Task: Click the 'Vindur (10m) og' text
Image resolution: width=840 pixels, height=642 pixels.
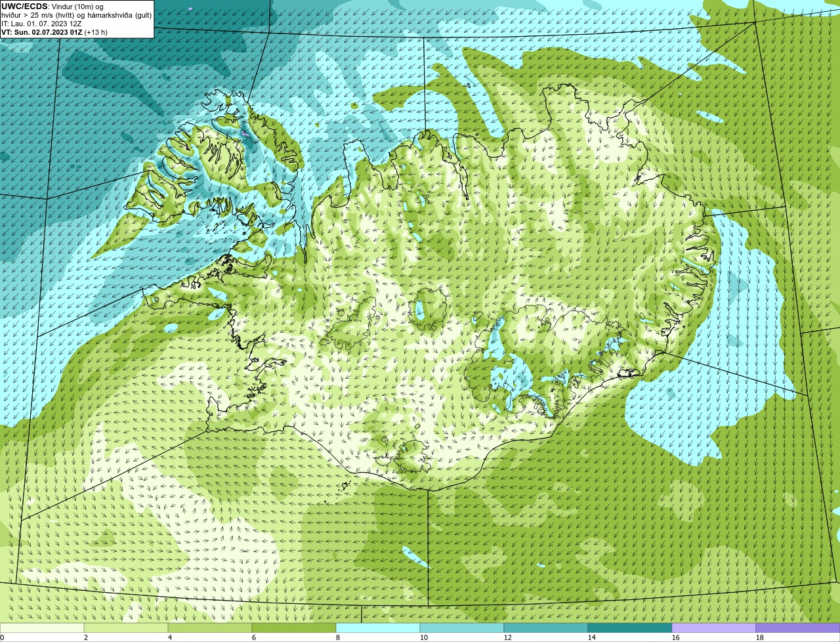Action: (x=77, y=7)
